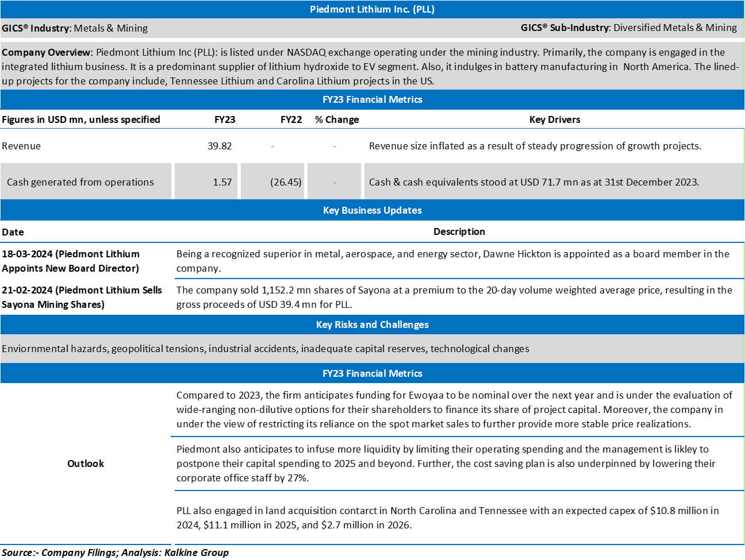The image size is (745, 560).
Task: Click the green dash in the cash row
Action: [x=335, y=182]
